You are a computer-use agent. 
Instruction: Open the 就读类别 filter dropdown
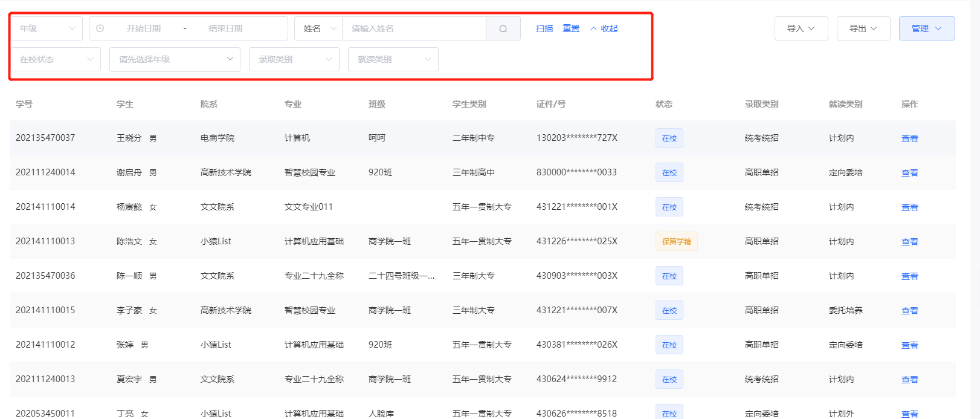[393, 59]
